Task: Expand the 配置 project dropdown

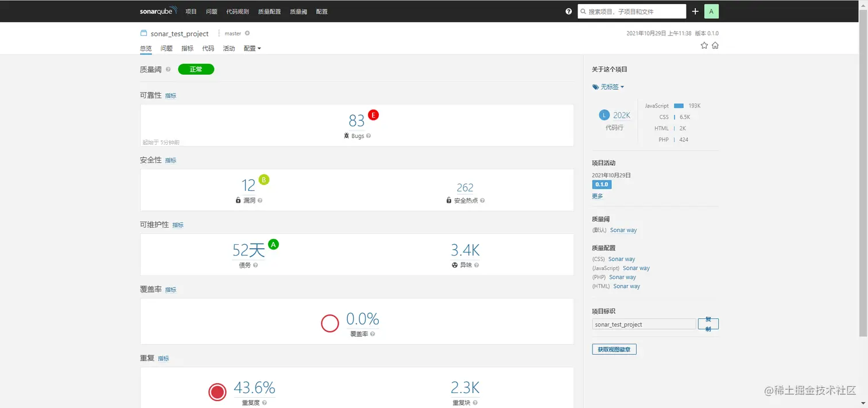Action: [252, 48]
